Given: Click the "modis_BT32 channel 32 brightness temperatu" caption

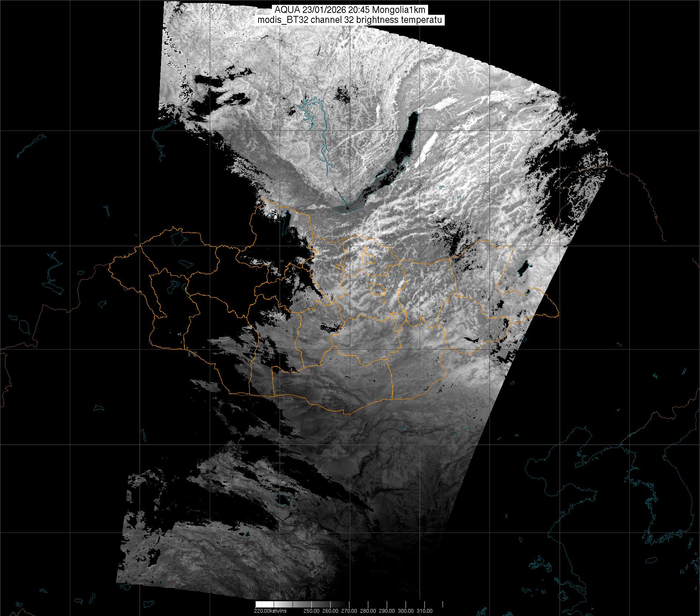Looking at the screenshot, I should (351, 20).
